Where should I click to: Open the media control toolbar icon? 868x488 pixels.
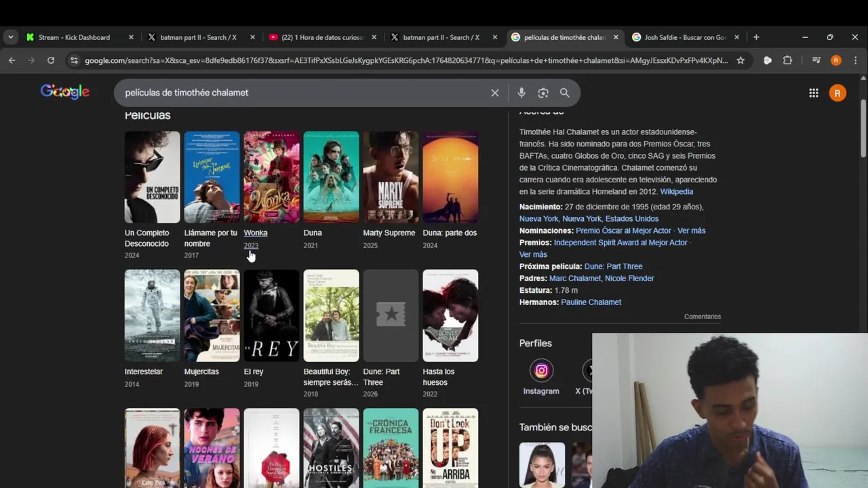816,60
